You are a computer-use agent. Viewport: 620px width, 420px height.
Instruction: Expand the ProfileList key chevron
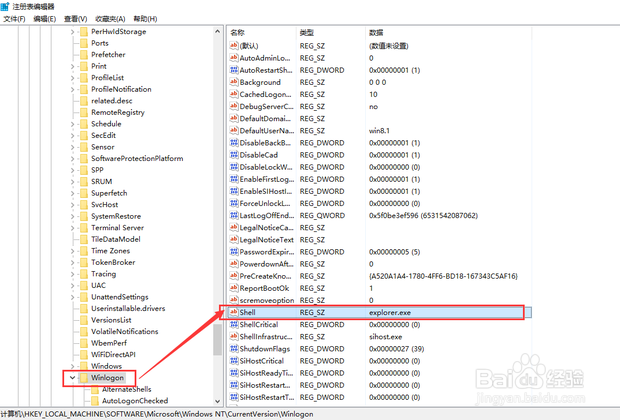tap(72, 78)
